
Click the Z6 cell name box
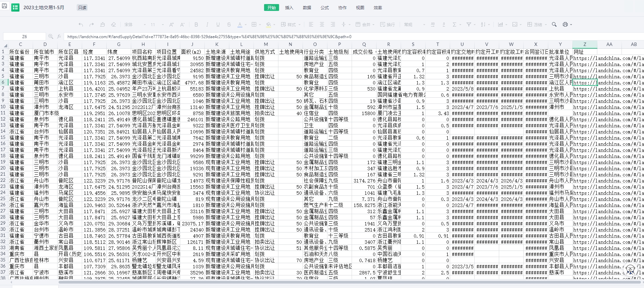click(x=25, y=36)
